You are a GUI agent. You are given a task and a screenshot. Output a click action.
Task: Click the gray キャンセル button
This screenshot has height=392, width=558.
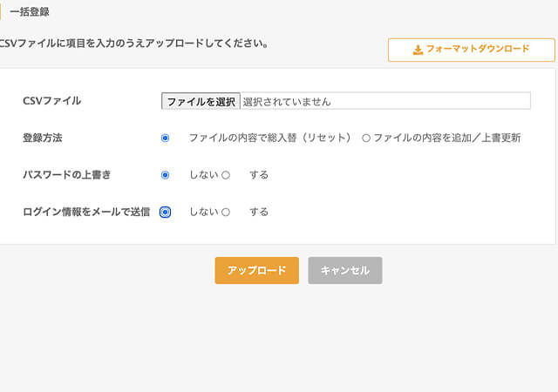[345, 270]
